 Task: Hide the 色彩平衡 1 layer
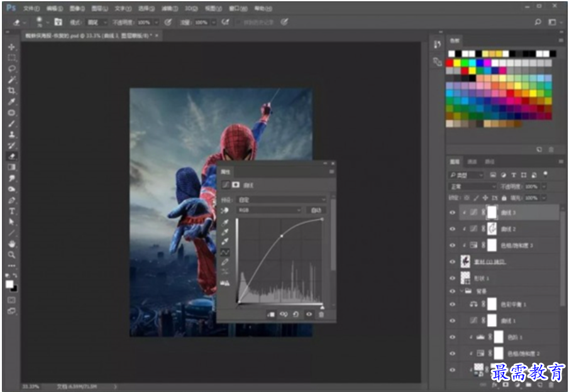coord(452,305)
